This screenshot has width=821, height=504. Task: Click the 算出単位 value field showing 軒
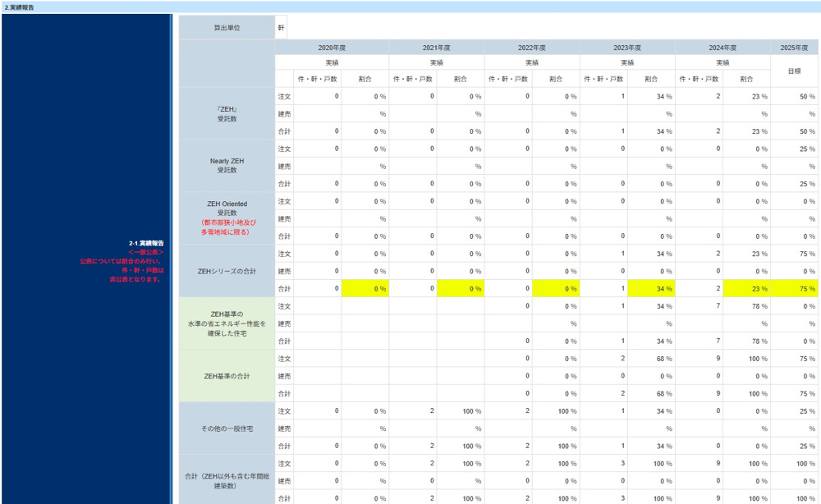tap(282, 27)
